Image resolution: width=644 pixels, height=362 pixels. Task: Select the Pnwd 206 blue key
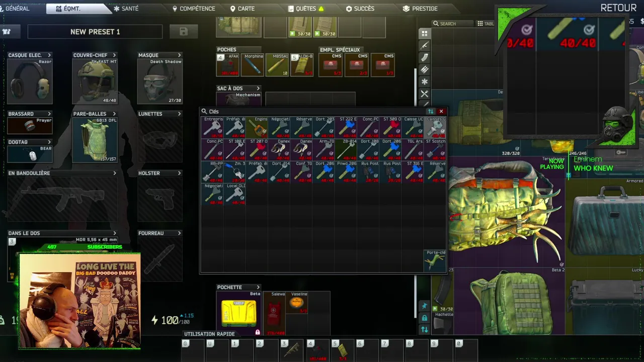click(x=346, y=171)
